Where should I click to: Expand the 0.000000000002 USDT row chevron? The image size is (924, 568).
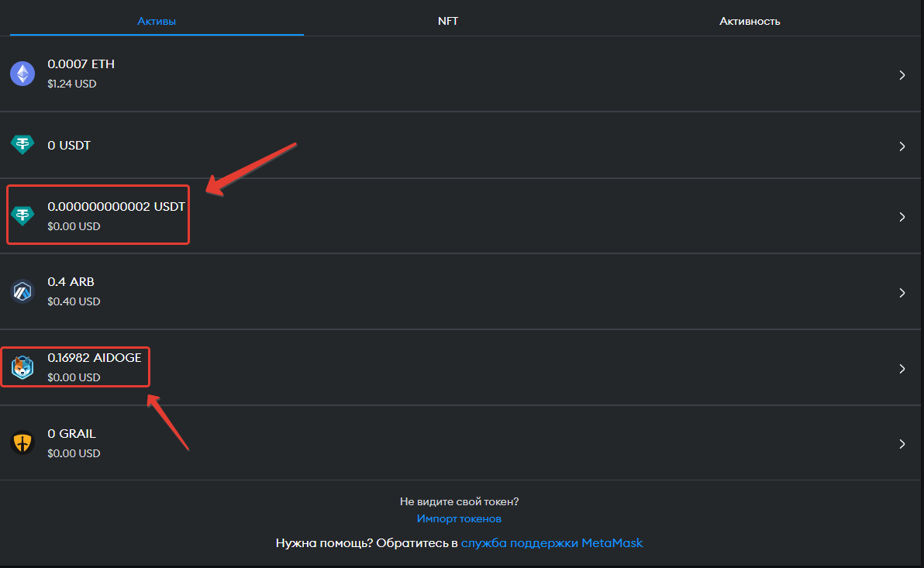point(902,217)
